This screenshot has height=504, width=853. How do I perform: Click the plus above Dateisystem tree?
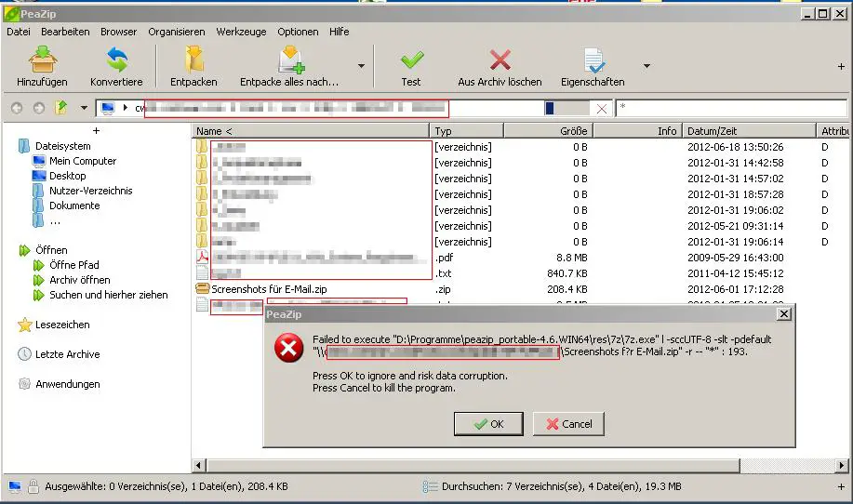pyautogui.click(x=97, y=130)
